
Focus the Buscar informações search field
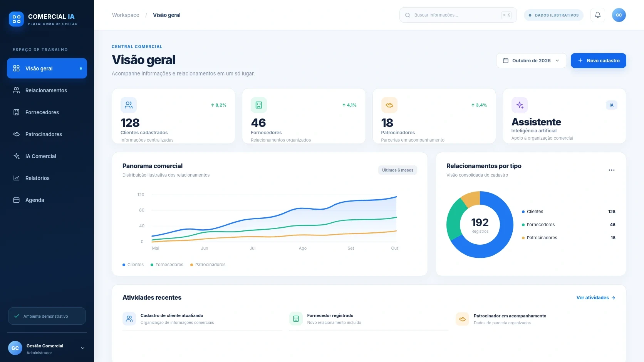[458, 15]
